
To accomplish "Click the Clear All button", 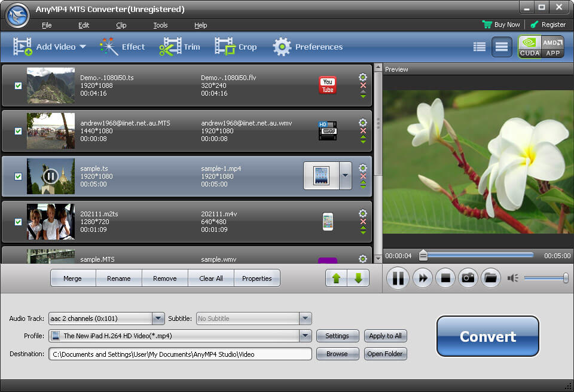I will pos(211,278).
